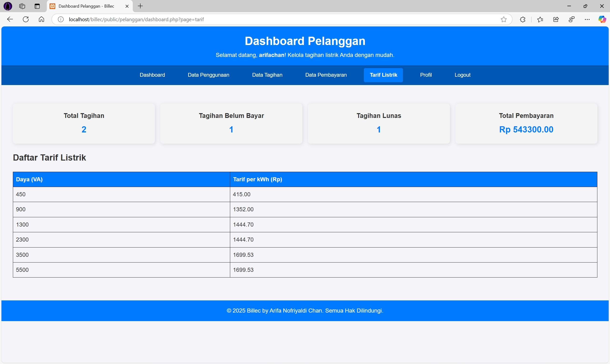610x364 pixels.
Task: View site information icon in address bar
Action: (61, 19)
